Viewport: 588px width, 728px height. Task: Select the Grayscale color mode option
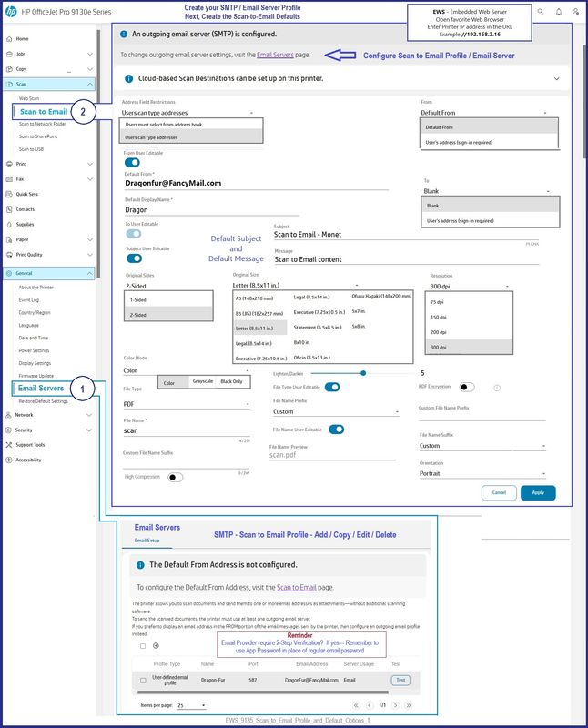tap(202, 381)
